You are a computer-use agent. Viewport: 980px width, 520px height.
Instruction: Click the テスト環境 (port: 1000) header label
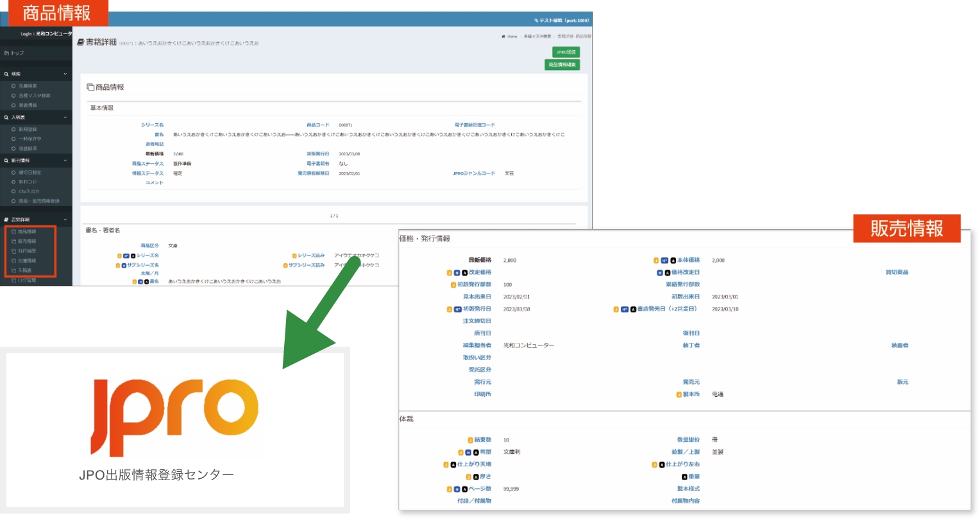click(x=561, y=21)
